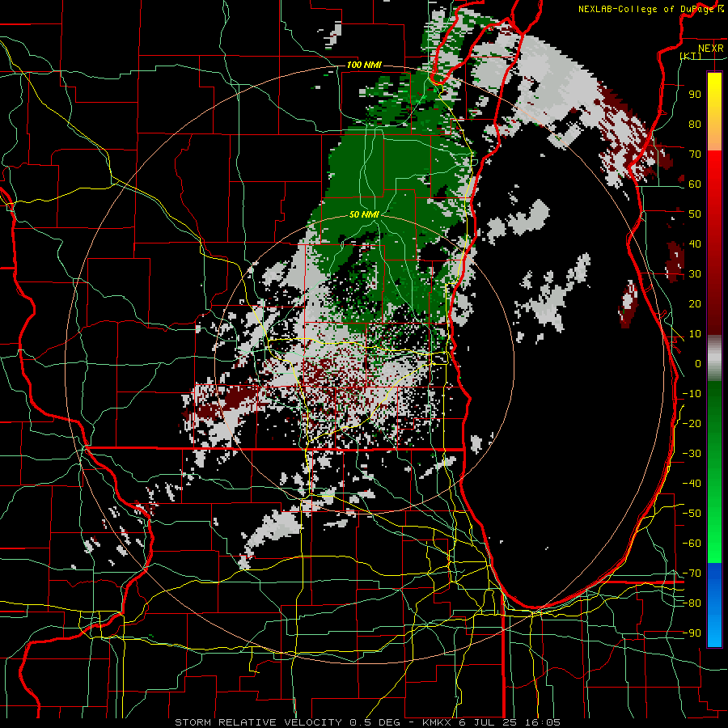Viewport: 728px width, 728px height.
Task: Click the -10 value on velocity scale
Action: click(692, 394)
